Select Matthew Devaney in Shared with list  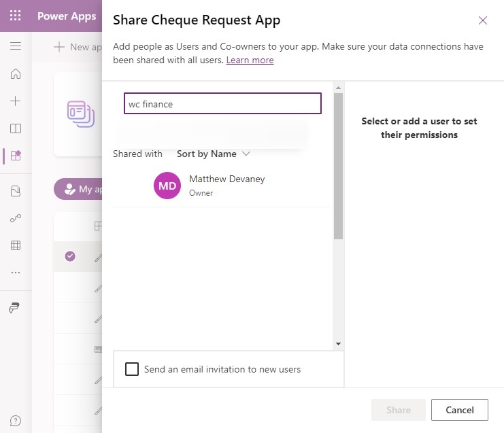[222, 186]
